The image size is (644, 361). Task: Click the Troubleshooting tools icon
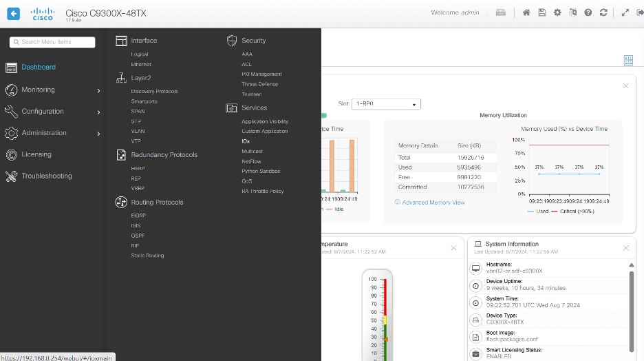coord(11,176)
